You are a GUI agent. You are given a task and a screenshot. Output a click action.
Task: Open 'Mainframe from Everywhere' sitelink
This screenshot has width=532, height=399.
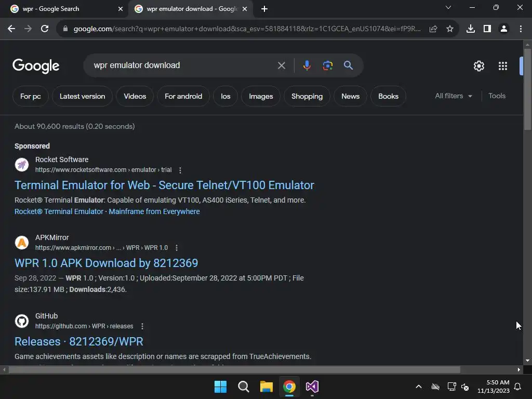154,212
